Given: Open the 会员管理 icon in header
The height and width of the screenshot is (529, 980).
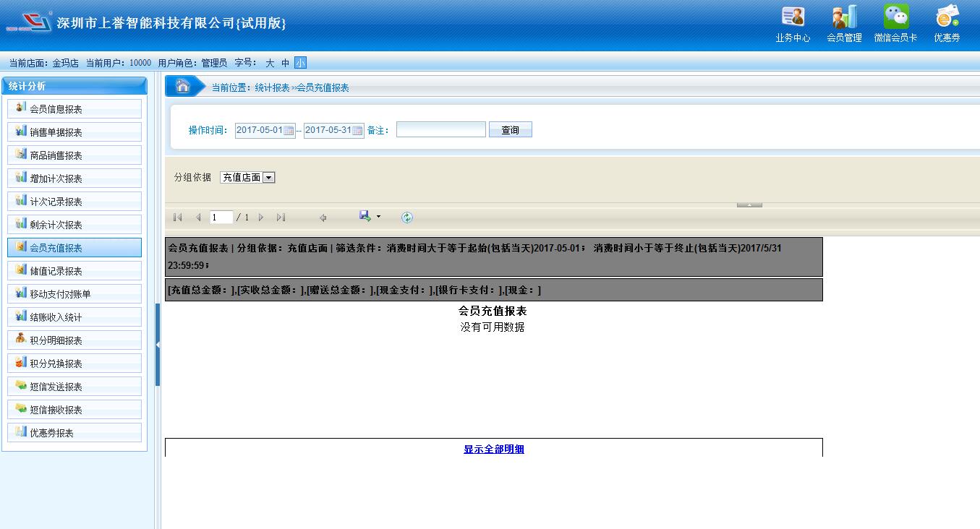Looking at the screenshot, I should coord(844,17).
